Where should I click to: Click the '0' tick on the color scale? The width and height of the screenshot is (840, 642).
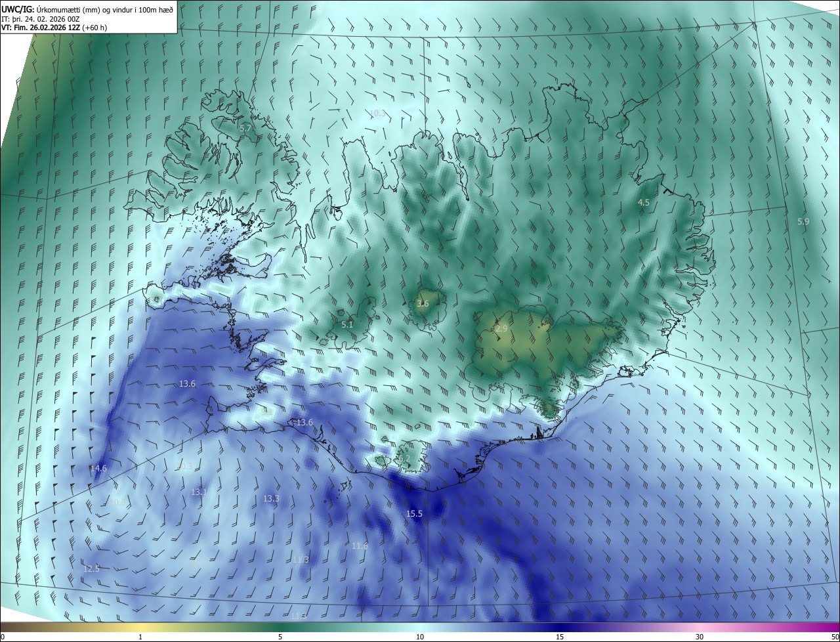coord(3,637)
